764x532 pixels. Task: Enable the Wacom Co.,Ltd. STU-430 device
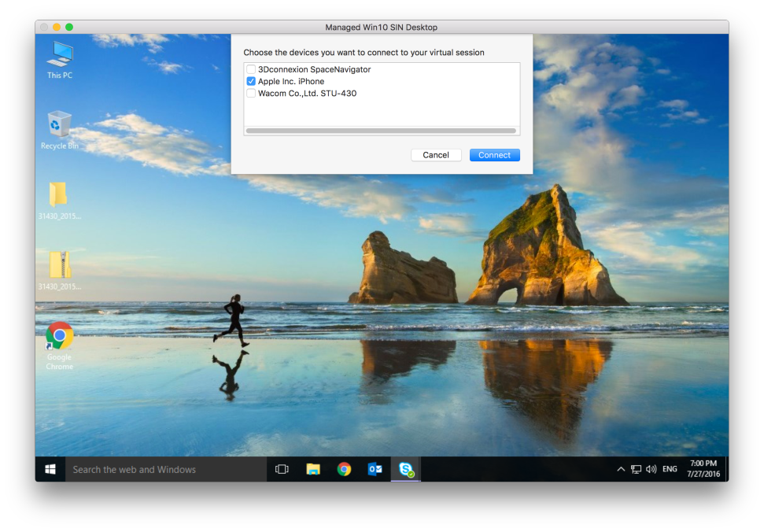[250, 93]
